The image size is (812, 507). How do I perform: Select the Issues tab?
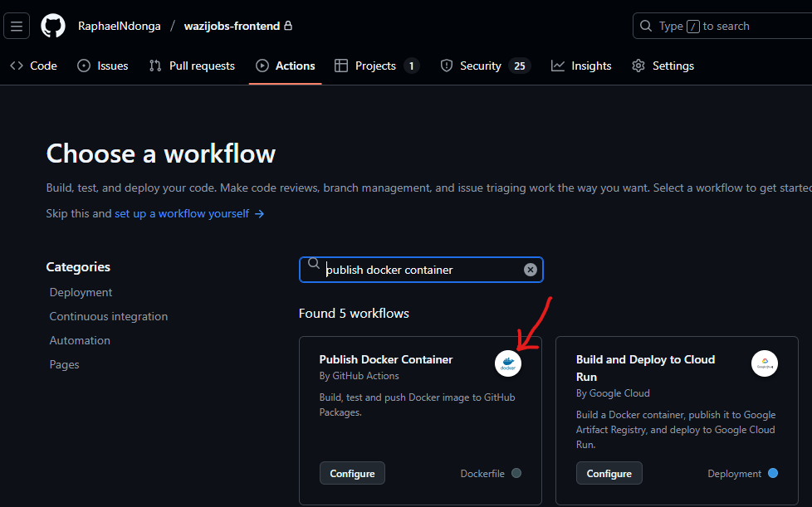(102, 65)
